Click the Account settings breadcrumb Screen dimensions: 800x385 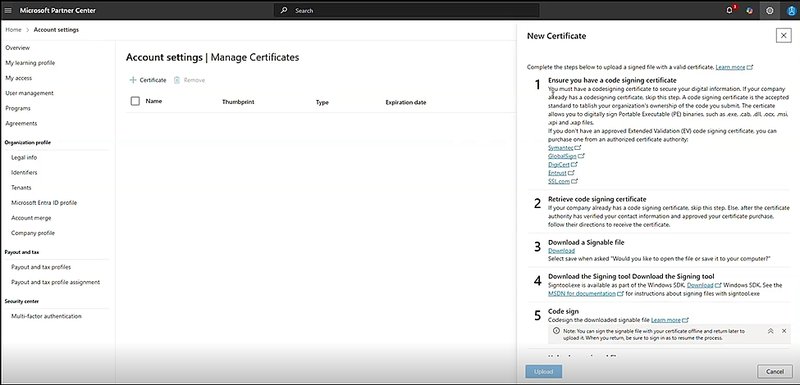56,30
